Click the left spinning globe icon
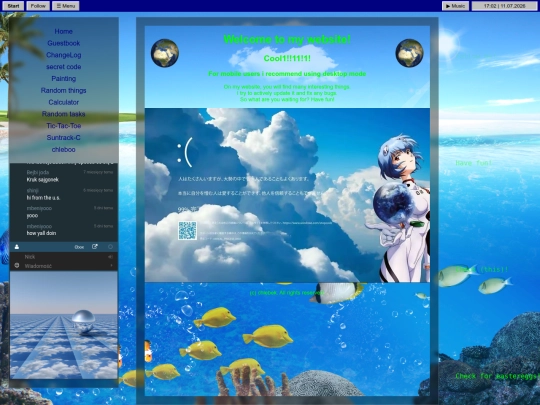Viewport: 540px width, 405px height. coord(165,53)
